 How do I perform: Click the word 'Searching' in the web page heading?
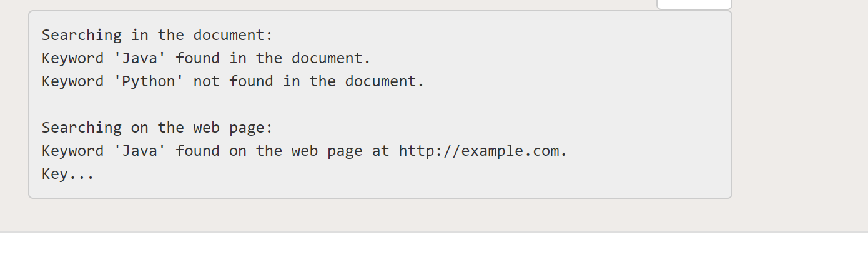click(81, 128)
